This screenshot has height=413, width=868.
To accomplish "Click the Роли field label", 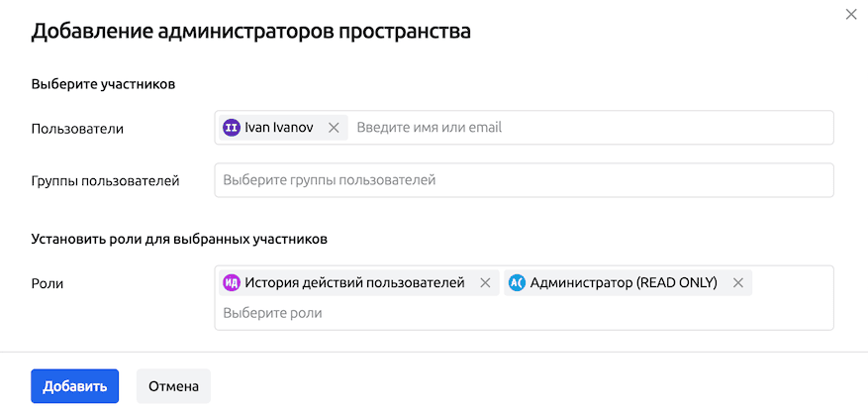I will 48,283.
